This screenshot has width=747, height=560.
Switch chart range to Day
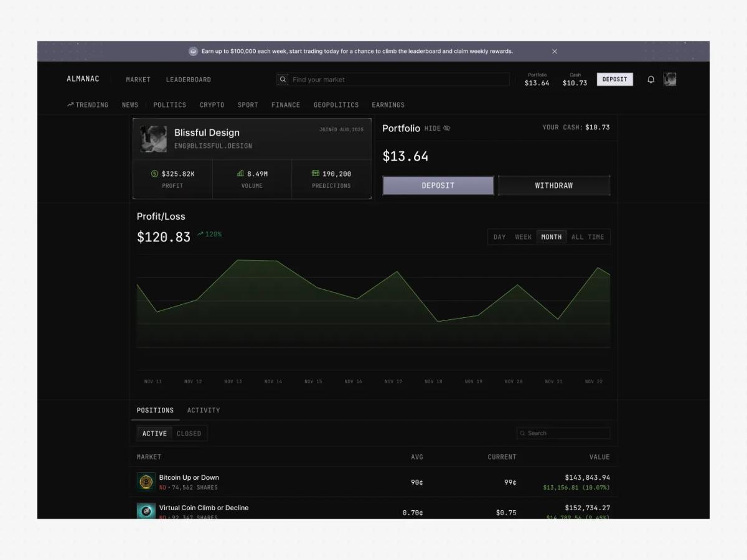click(x=500, y=237)
